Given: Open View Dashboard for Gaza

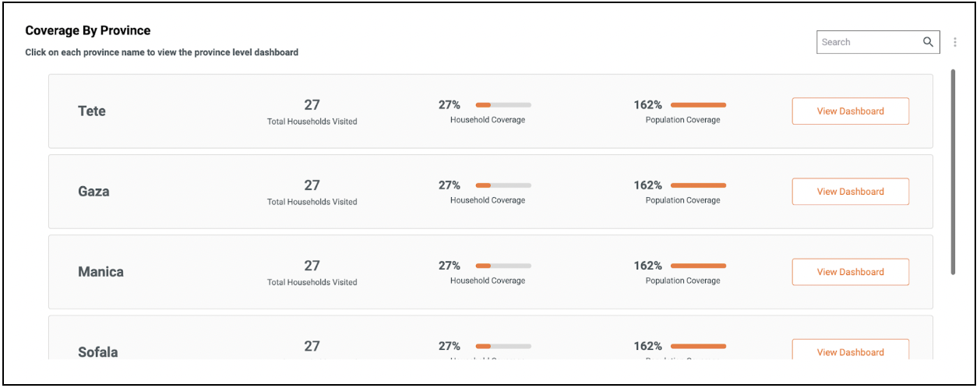Looking at the screenshot, I should 850,192.
